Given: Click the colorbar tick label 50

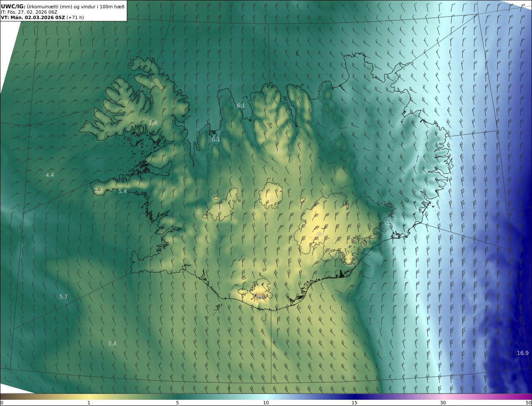Looking at the screenshot, I should click(x=529, y=403).
